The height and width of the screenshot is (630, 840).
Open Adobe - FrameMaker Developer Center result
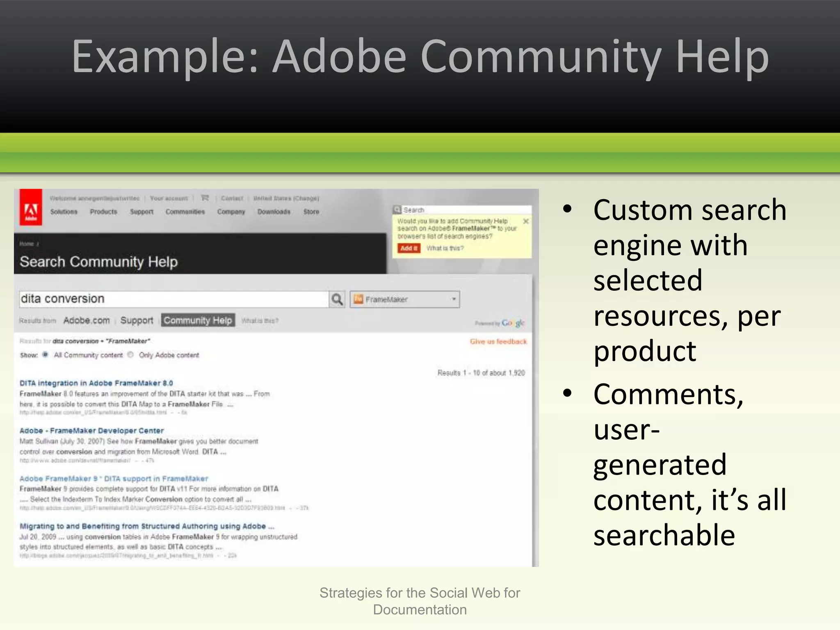92,431
